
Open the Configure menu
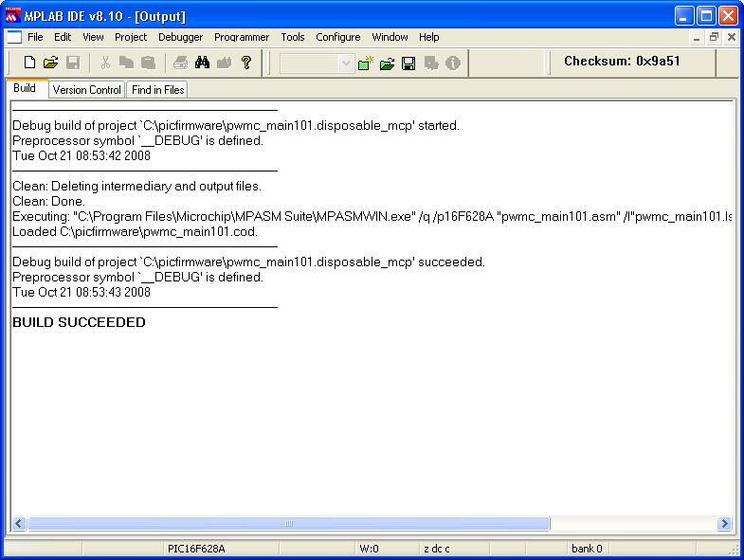click(x=337, y=37)
